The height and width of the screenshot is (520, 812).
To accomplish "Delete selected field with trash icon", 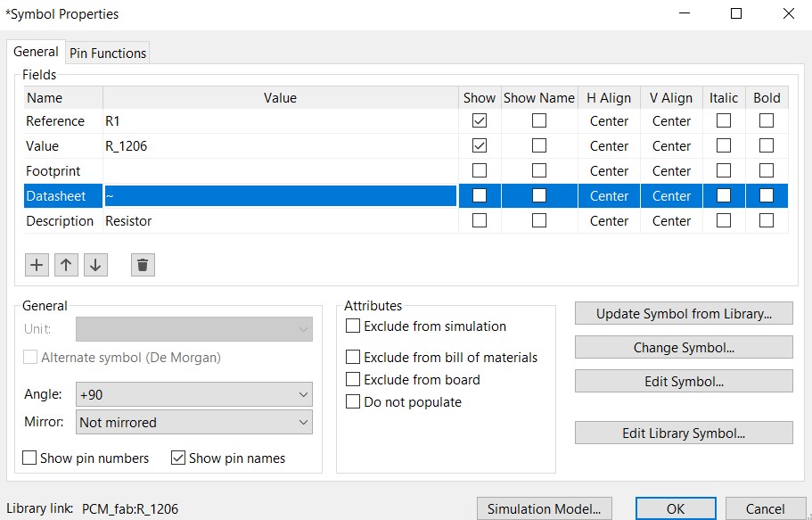I will (x=143, y=264).
